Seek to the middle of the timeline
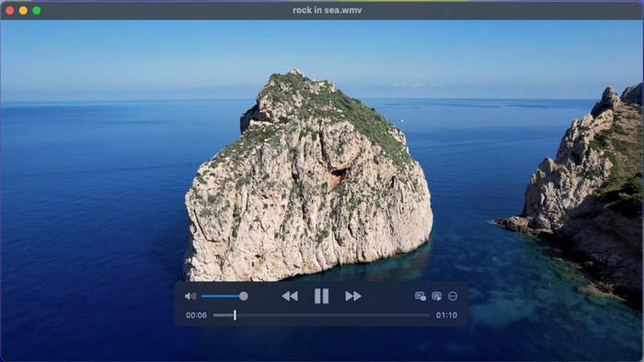This screenshot has width=644, height=362. pos(322,315)
